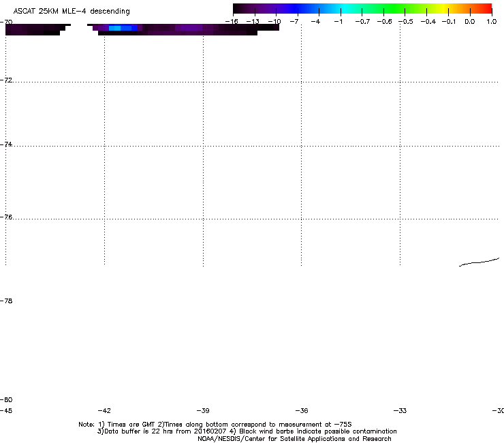Viewport: 504px width, 443px height.
Task: Click the note line "3)Data buffer is 22 hrs"
Action: pos(247,431)
